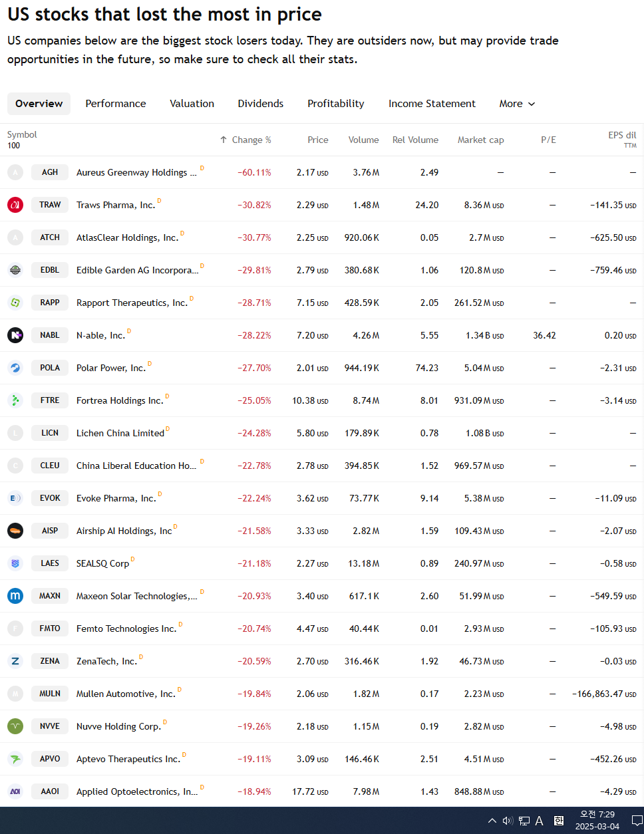Viewport: 644px width, 834px height.
Task: Sort by the Volume column header
Action: pos(364,140)
